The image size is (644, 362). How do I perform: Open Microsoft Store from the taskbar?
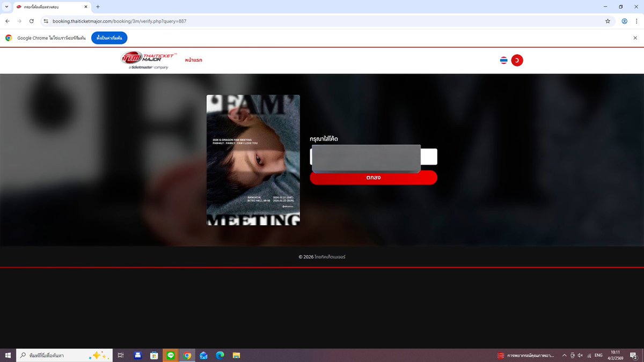coord(154,355)
